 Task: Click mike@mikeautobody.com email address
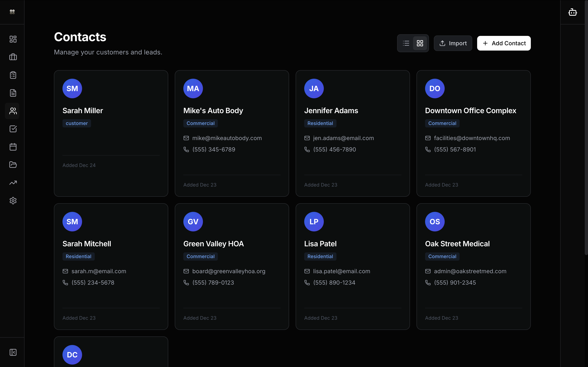pyautogui.click(x=227, y=138)
